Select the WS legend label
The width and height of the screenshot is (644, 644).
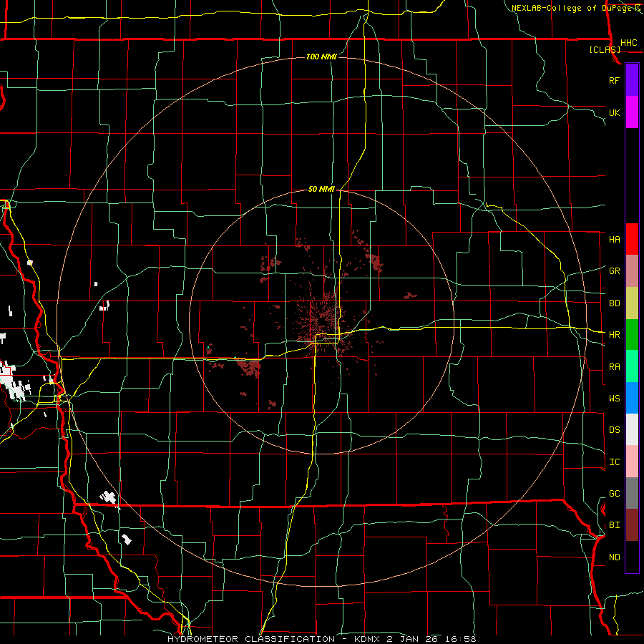[614, 399]
